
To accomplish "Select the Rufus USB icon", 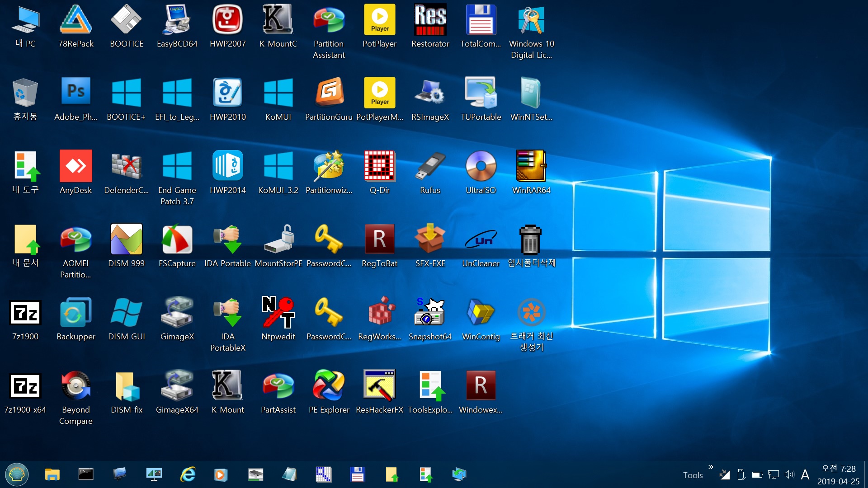I will (430, 166).
